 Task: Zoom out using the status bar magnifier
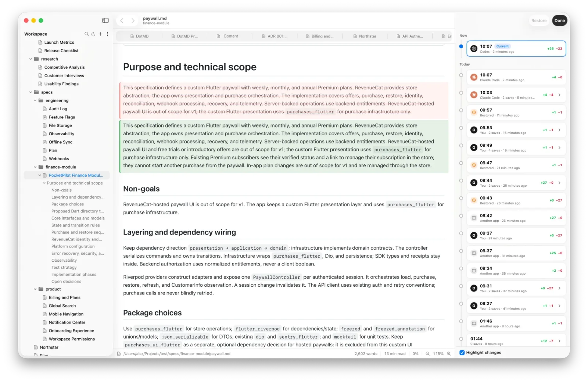(x=427, y=354)
